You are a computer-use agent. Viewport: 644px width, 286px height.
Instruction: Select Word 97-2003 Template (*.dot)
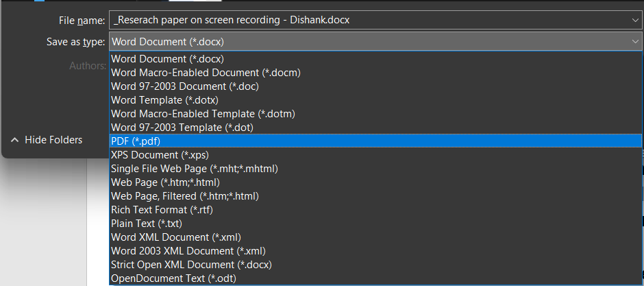(x=183, y=127)
